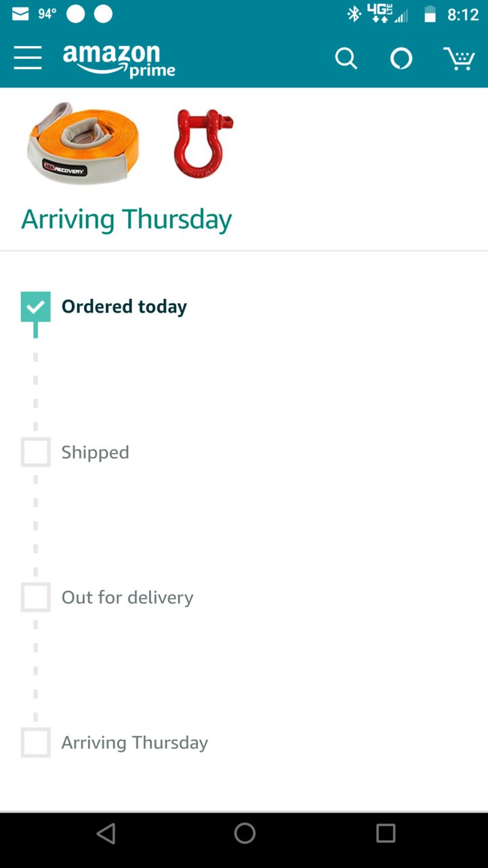View the red shackle product image
Image resolution: width=488 pixels, height=868 pixels.
203,143
